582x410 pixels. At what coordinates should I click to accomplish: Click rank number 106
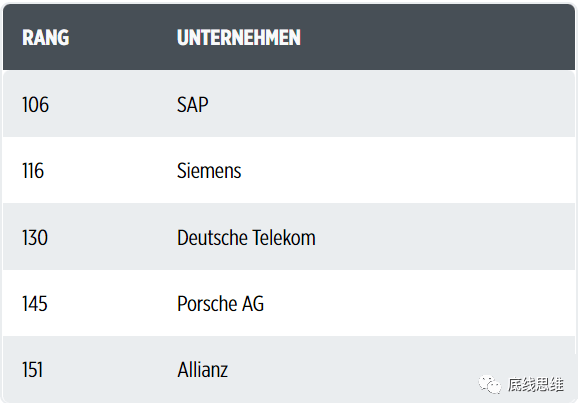click(35, 105)
